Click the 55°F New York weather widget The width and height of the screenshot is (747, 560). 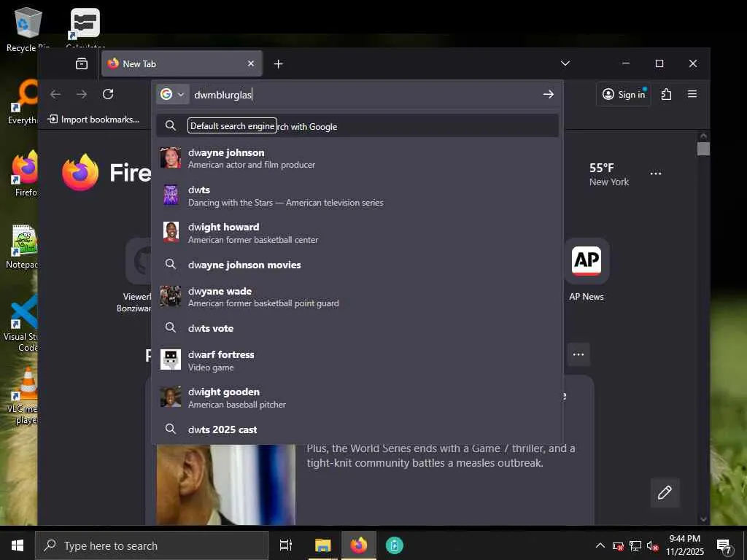609,174
